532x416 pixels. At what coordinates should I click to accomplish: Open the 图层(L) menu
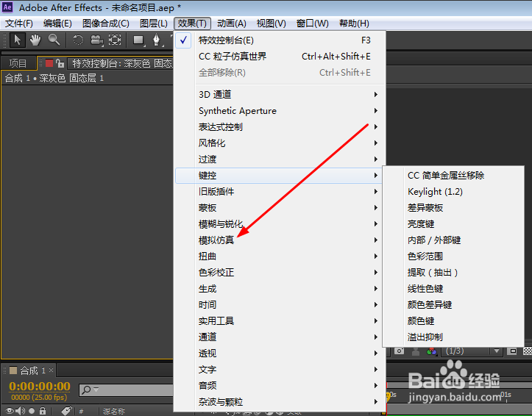[x=154, y=24]
